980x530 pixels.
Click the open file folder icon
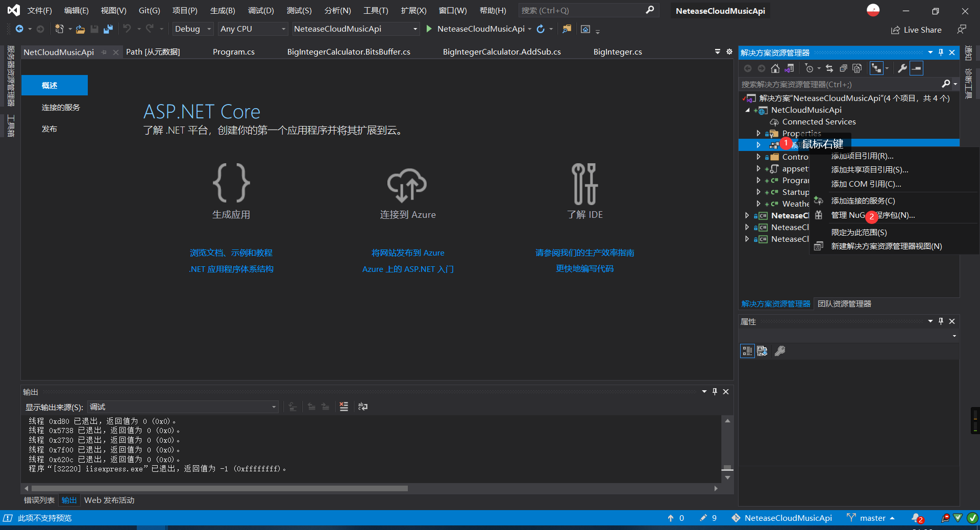[80, 29]
